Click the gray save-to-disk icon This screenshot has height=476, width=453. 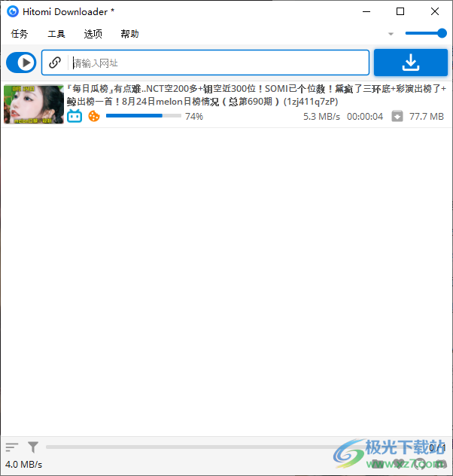(397, 116)
